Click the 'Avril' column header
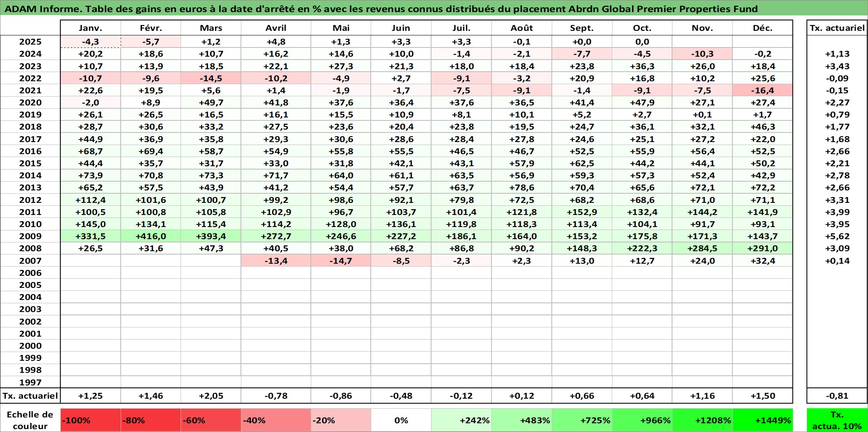Screen dimensions: 868x432 point(276,28)
